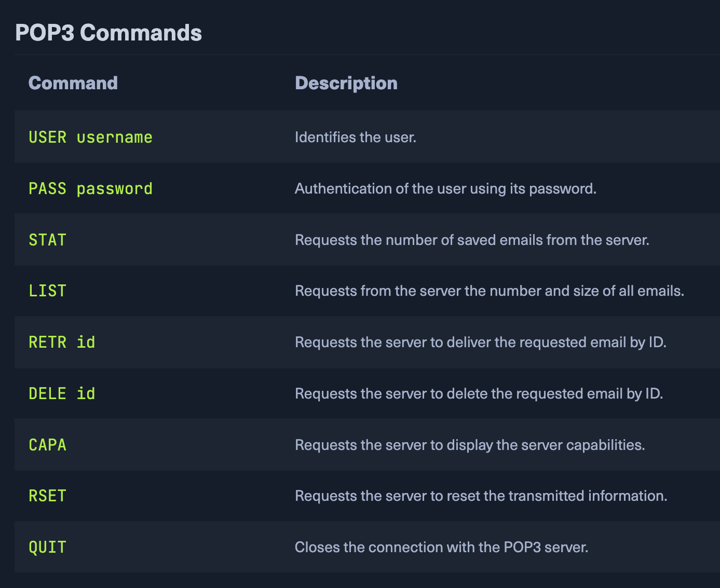Select the USER username command code
The width and height of the screenshot is (720, 588).
90,137
